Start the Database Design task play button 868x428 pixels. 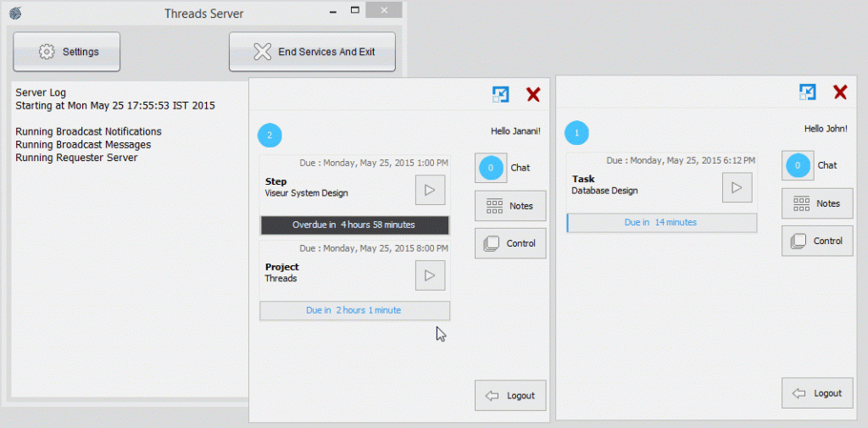click(x=737, y=187)
